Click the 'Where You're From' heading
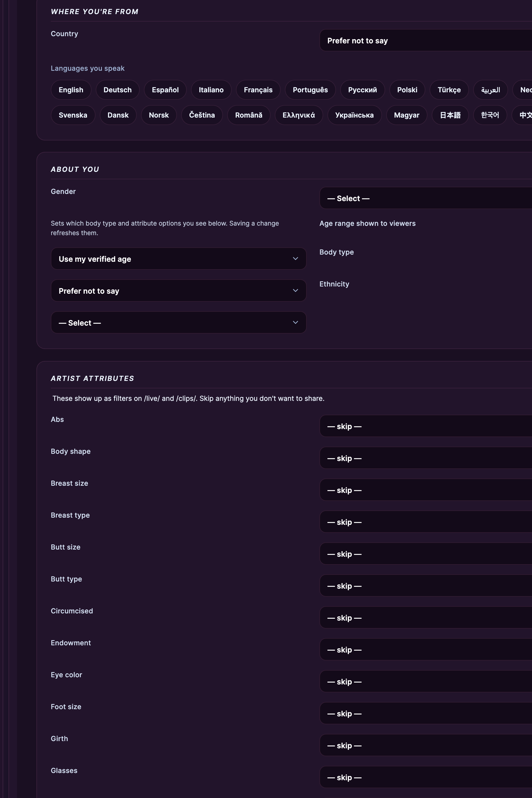532x798 pixels. [x=95, y=11]
